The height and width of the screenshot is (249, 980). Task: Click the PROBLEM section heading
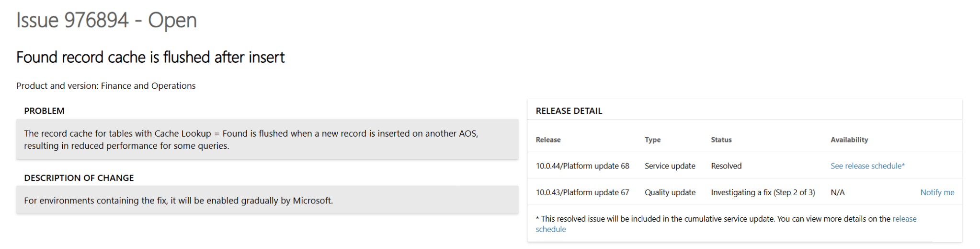(44, 111)
